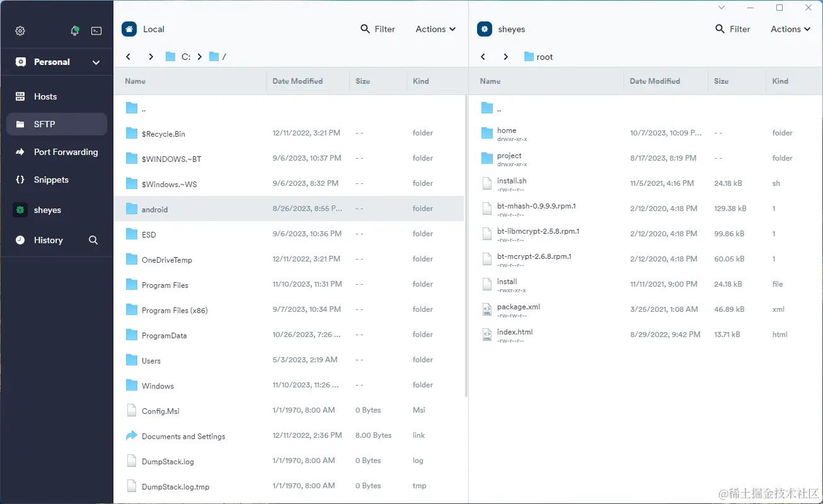823x504 pixels.
Task: Sort Local files by Date Modified header
Action: click(297, 81)
